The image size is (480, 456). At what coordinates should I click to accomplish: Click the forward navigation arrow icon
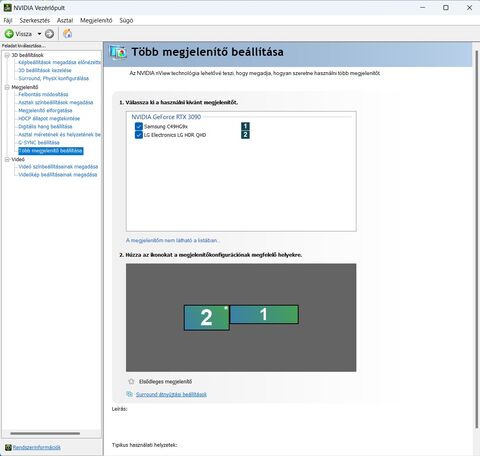point(49,34)
